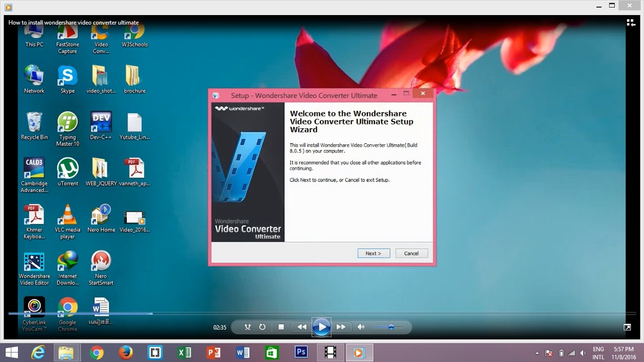Image resolution: width=644 pixels, height=362 pixels.
Task: Select the Recycle Bin icon
Action: (34, 126)
